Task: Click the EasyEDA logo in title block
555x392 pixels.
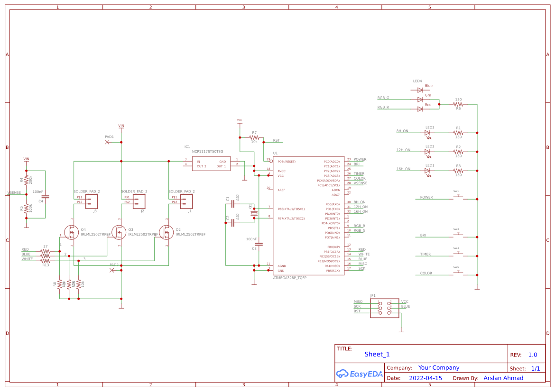Action: (359, 374)
